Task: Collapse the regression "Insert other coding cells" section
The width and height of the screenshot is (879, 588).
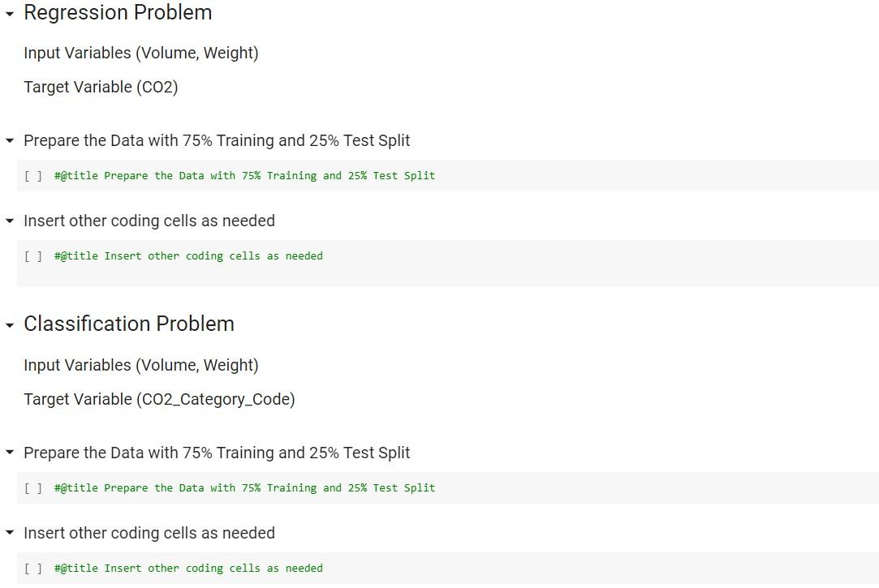Action: click(9, 221)
